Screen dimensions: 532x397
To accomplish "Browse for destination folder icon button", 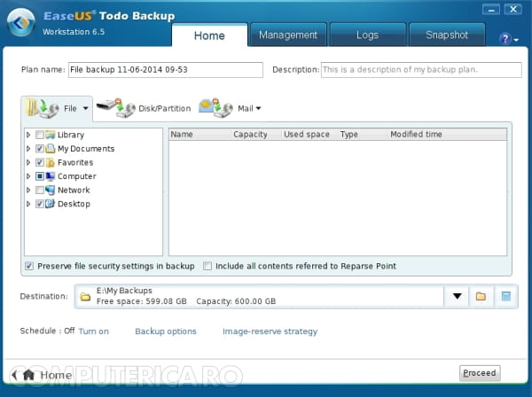I will pos(481,296).
